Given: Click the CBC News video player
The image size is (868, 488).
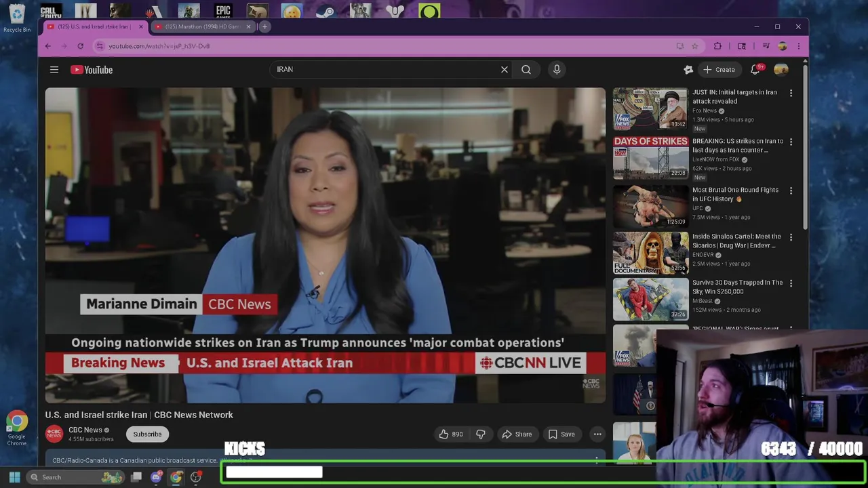Looking at the screenshot, I should pos(325,245).
